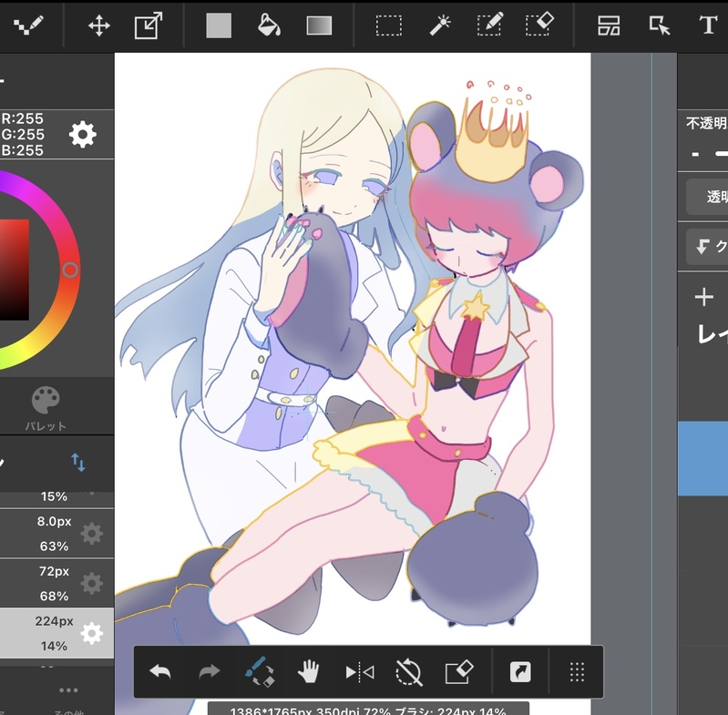Select the Text tool

click(708, 26)
